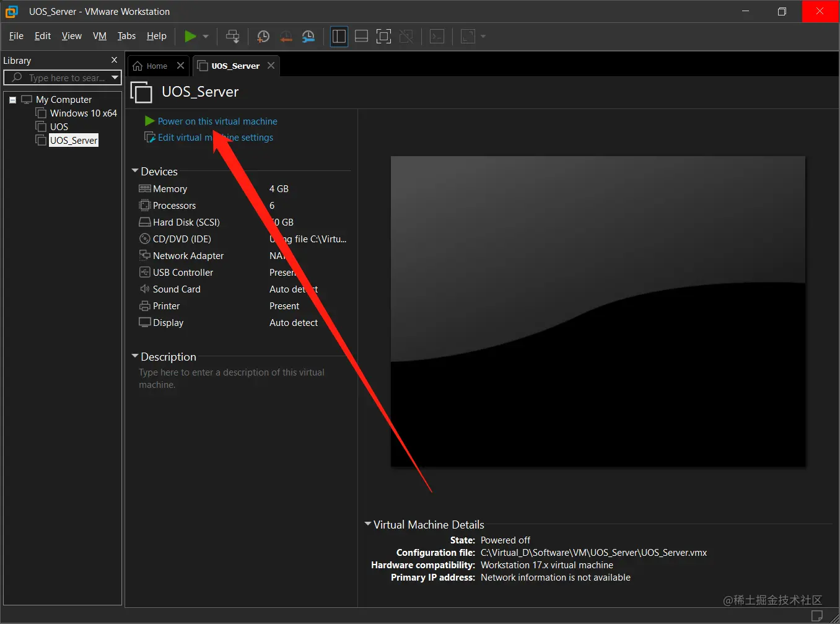Image resolution: width=840 pixels, height=624 pixels.
Task: Click Edit virtual machine settings link
Action: tap(216, 138)
